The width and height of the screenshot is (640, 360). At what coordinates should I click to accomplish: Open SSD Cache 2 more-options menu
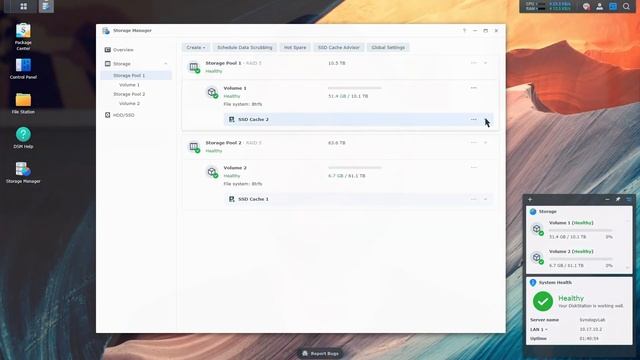473,120
